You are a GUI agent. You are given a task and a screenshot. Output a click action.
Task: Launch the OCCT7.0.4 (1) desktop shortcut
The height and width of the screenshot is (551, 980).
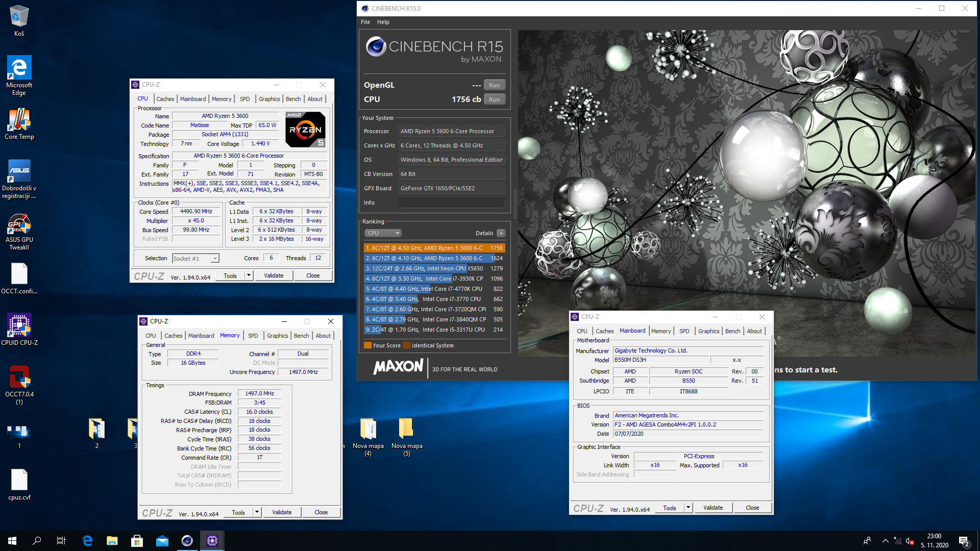[x=19, y=385]
